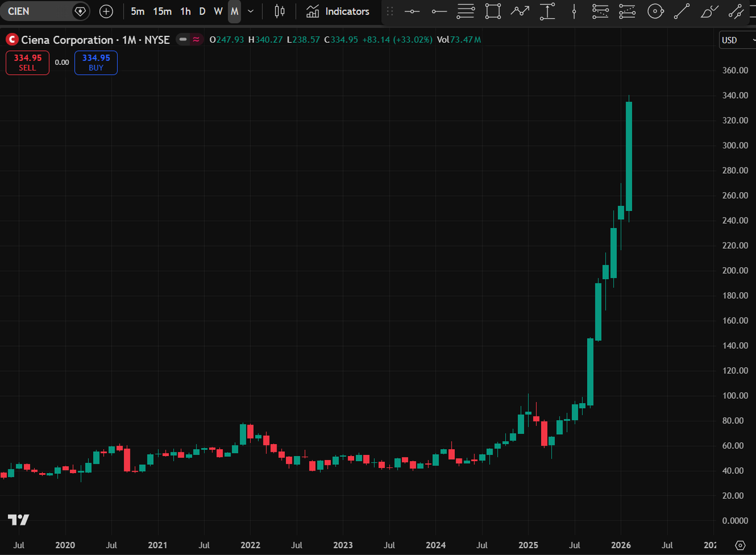Image resolution: width=756 pixels, height=555 pixels.
Task: Switch to the weekly (W) timeframe
Action: click(x=218, y=11)
